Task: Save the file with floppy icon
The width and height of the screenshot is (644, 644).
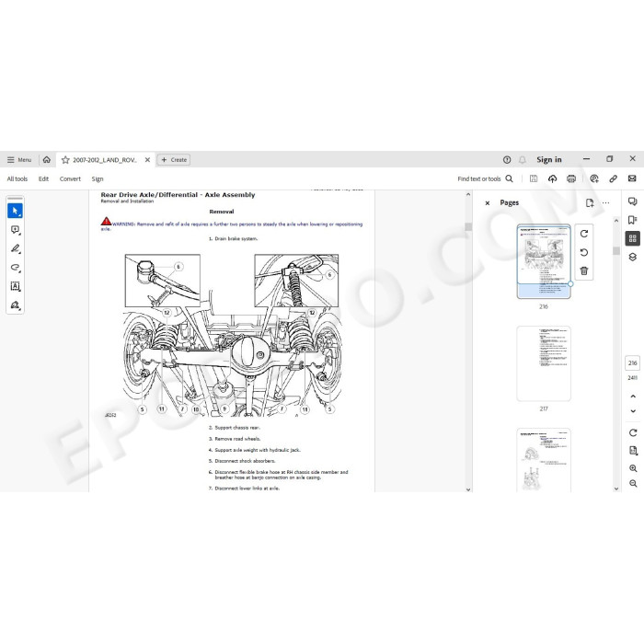Action: [x=534, y=178]
